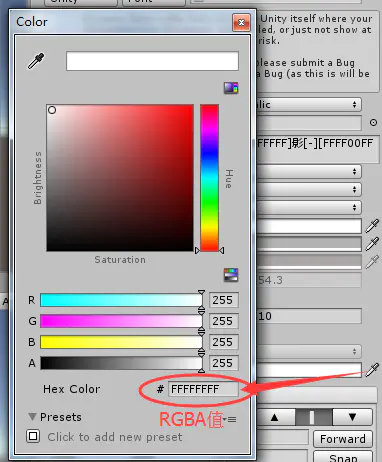Click inside the saturation-brightness color square

point(120,178)
